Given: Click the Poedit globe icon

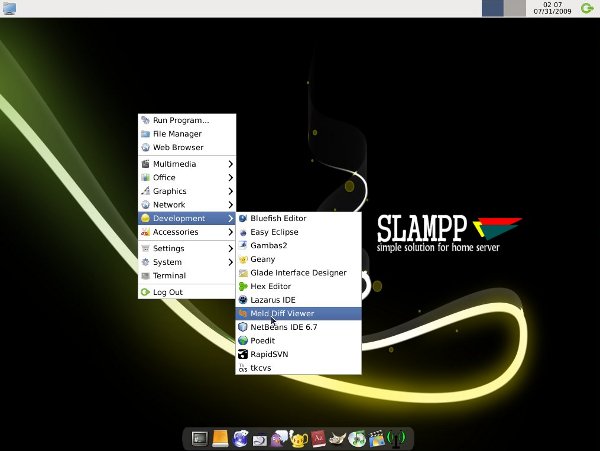Looking at the screenshot, I should (x=243, y=341).
